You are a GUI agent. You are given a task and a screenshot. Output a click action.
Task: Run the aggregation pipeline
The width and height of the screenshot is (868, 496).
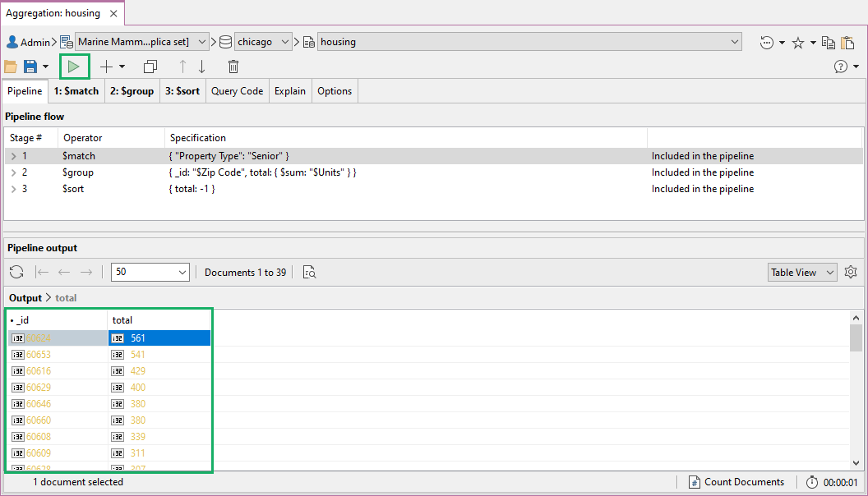pos(74,66)
